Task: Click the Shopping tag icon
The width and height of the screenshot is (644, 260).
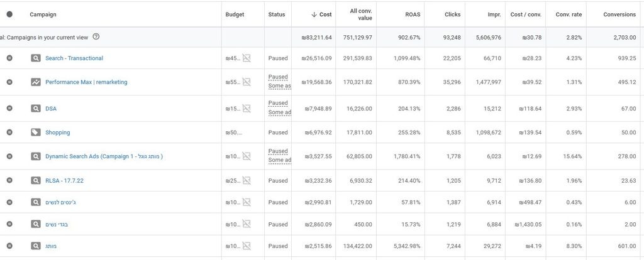Action: pyautogui.click(x=36, y=133)
